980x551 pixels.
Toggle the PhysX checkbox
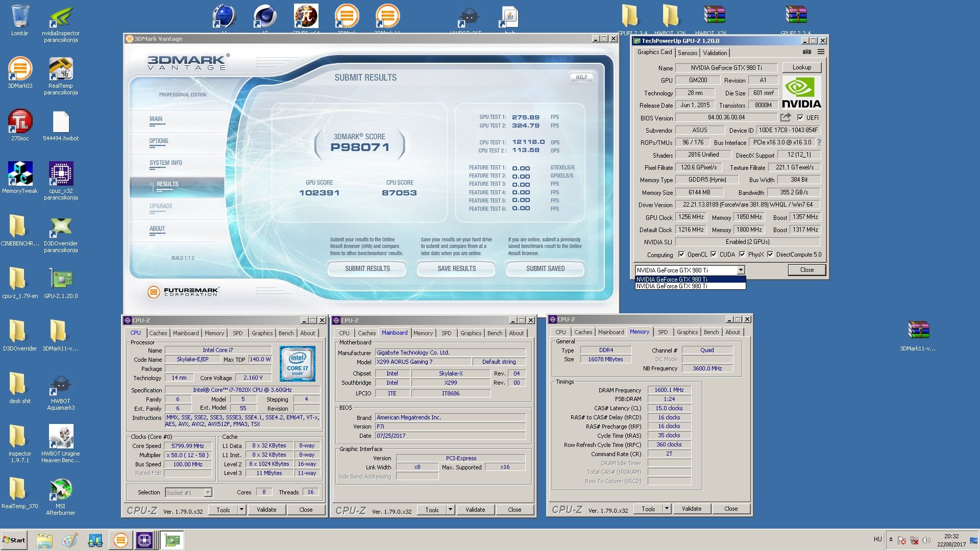(742, 254)
